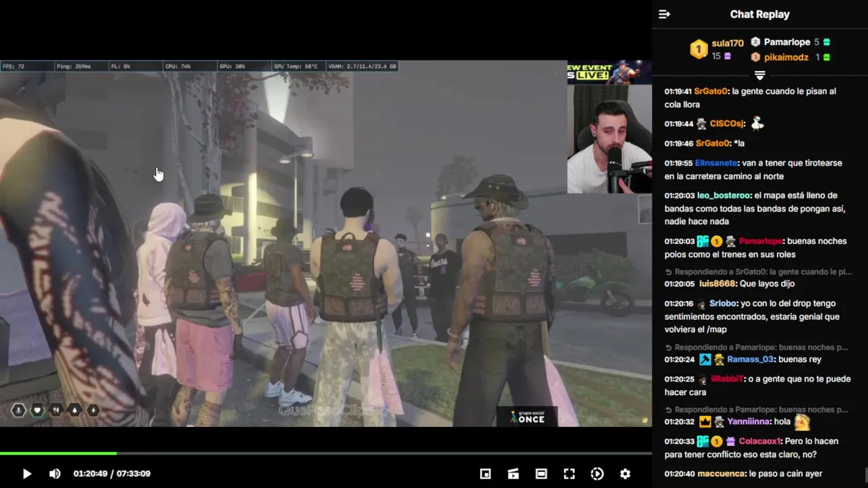Image resolution: width=868 pixels, height=488 pixels.
Task: Switch to theatre mode
Action: coord(541,474)
